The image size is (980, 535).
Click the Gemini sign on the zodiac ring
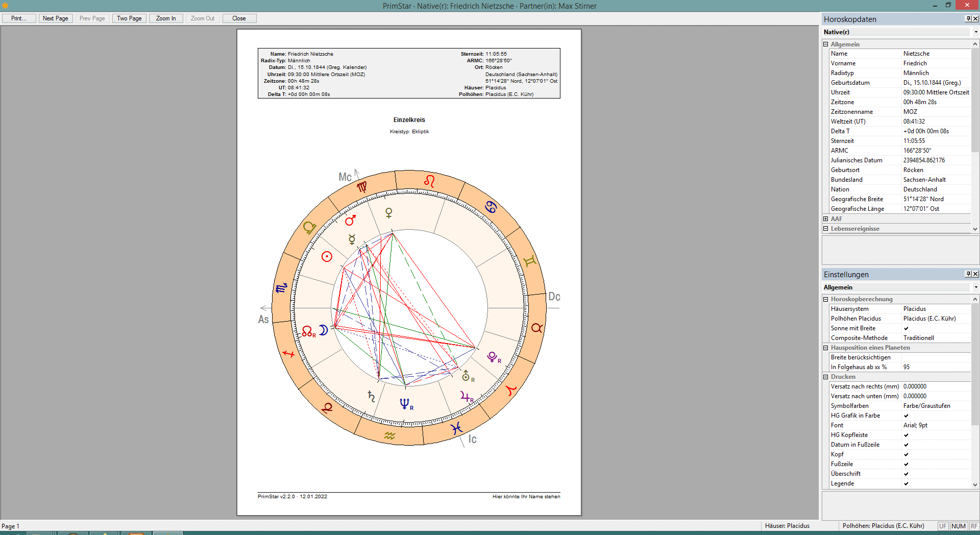tap(530, 261)
